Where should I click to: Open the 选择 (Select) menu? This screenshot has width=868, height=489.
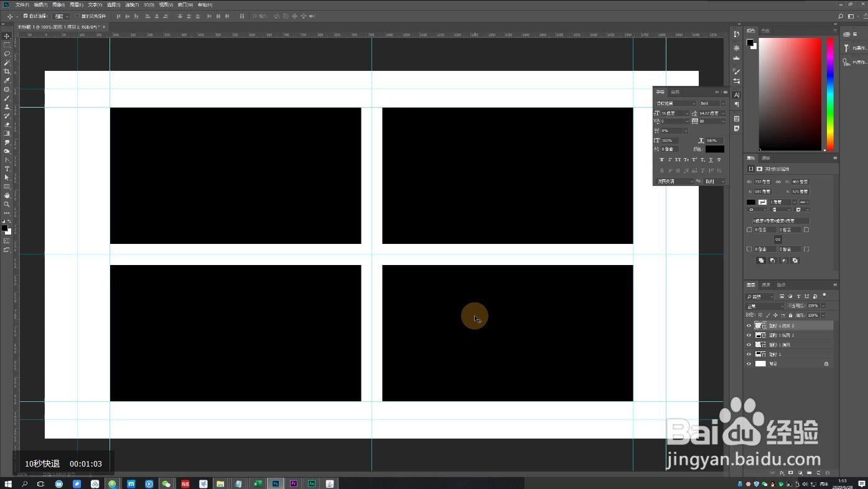114,4
